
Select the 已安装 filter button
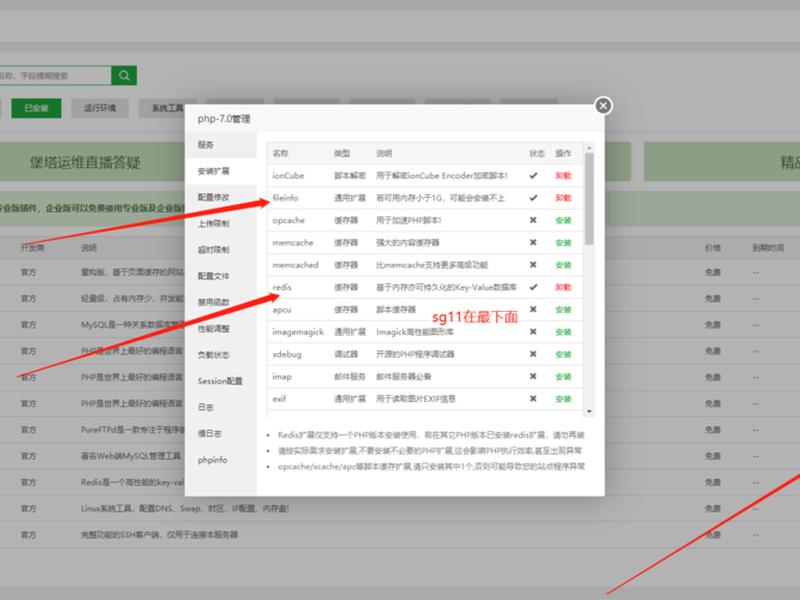pyautogui.click(x=36, y=108)
